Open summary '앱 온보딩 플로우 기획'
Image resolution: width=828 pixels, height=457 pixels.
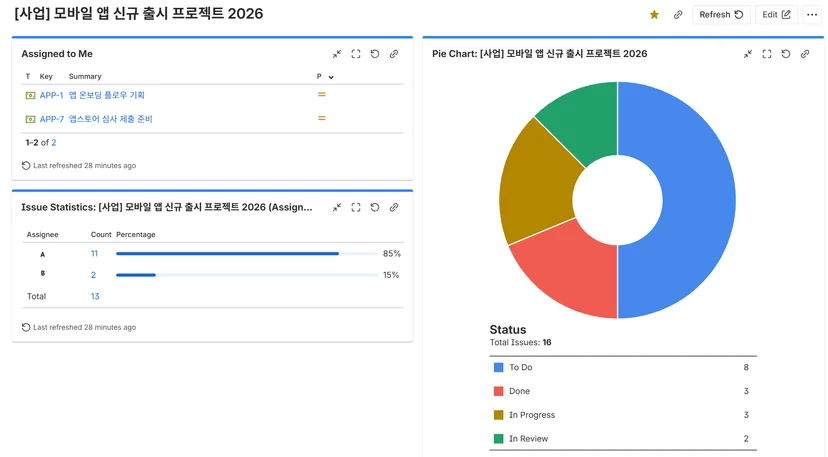point(107,95)
